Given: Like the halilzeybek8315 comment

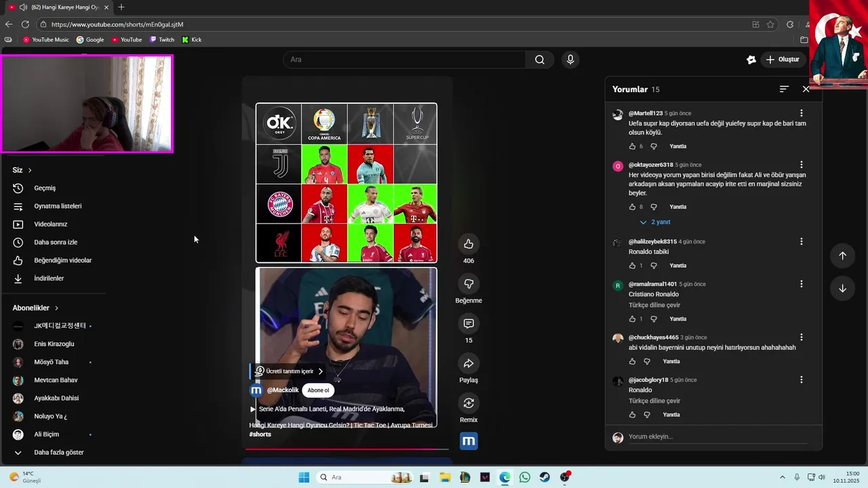Looking at the screenshot, I should tap(633, 266).
